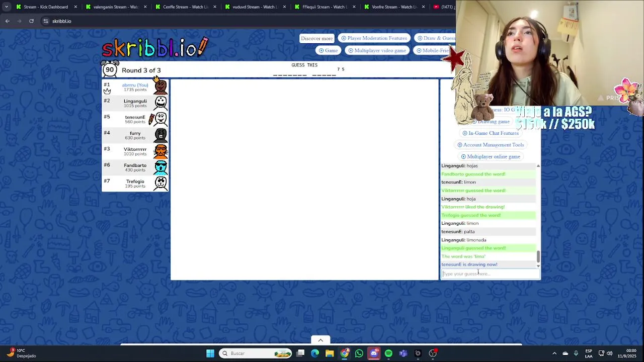Open Spotify from the taskbar
The width and height of the screenshot is (644, 362).
click(x=388, y=353)
